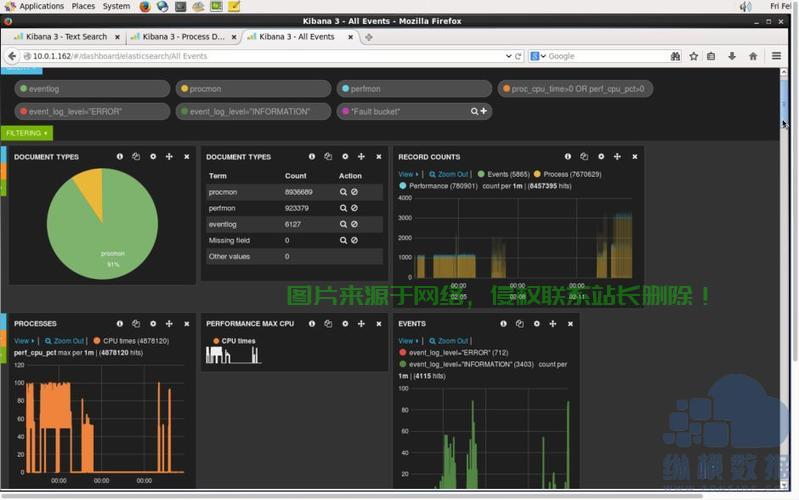Click the Events legend green swatch
This screenshot has height=500, width=799.
coord(481,174)
